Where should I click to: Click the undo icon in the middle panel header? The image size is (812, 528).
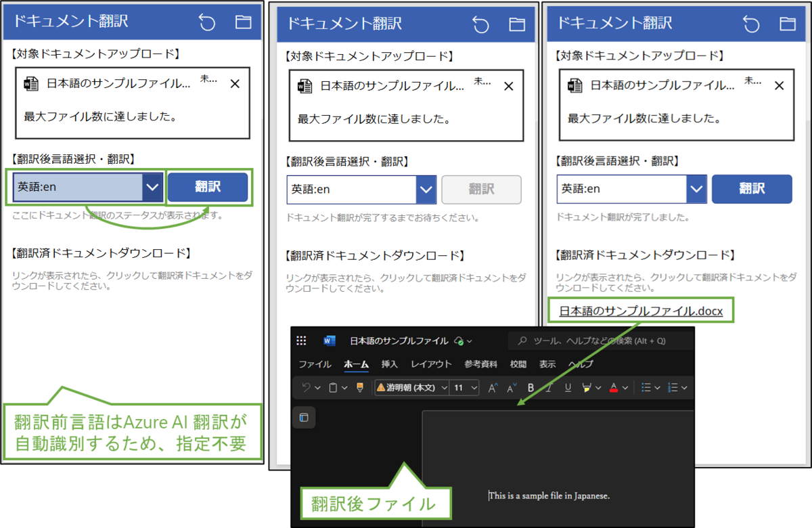(480, 24)
